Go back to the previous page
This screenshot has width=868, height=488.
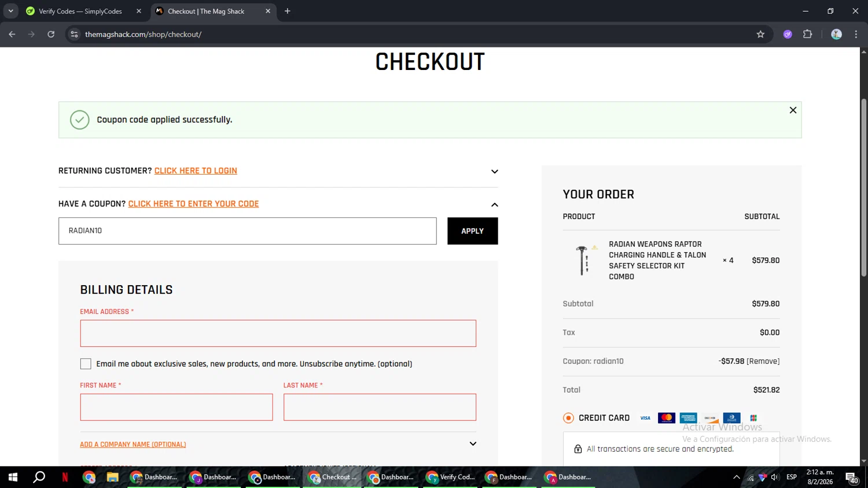tap(12, 34)
